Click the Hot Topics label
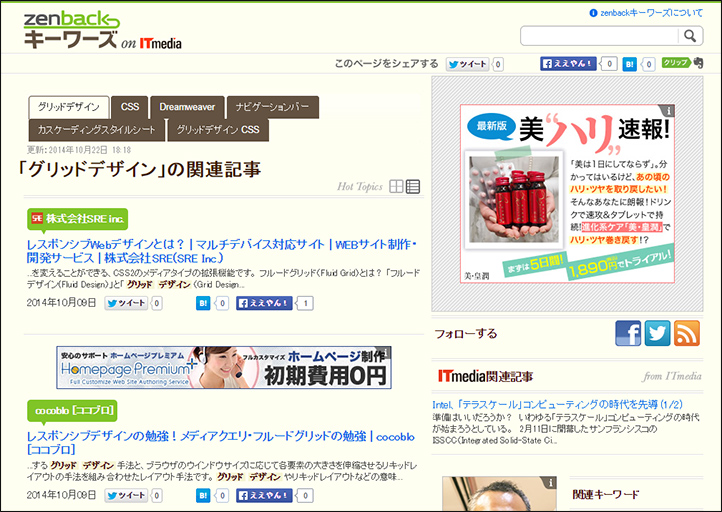Image resolution: width=722 pixels, height=512 pixels. click(x=360, y=186)
